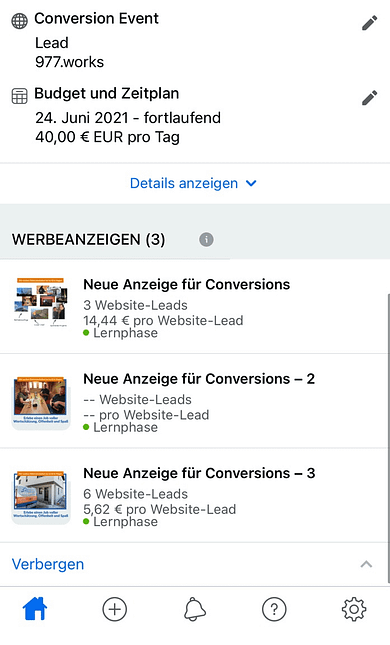Image resolution: width=390 pixels, height=645 pixels.
Task: Tap the plus create icon
Action: point(114,609)
